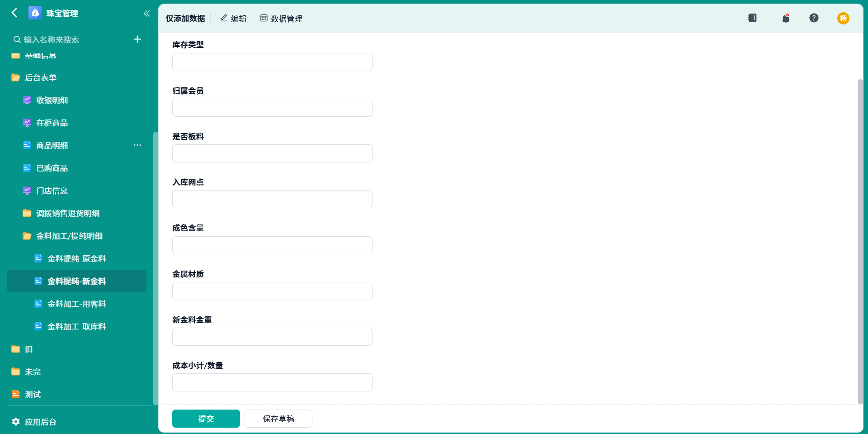Viewport: 868px width, 434px height.
Task: Click the plus icon to add new
Action: click(137, 39)
